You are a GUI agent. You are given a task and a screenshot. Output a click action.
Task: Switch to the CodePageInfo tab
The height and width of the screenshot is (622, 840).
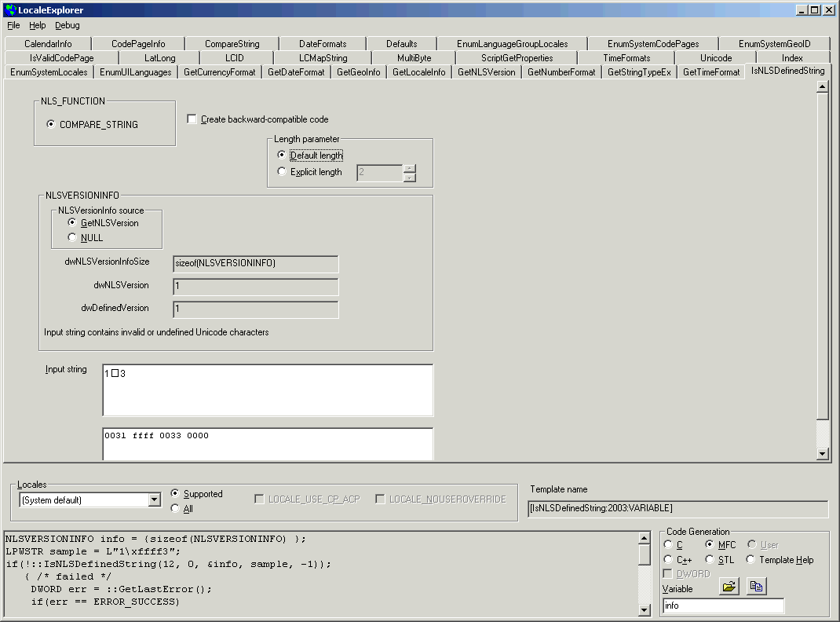(x=138, y=44)
